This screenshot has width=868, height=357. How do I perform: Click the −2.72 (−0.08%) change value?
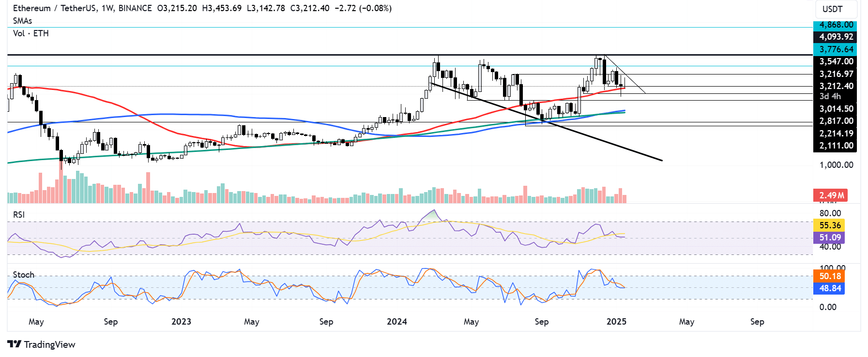[363, 8]
